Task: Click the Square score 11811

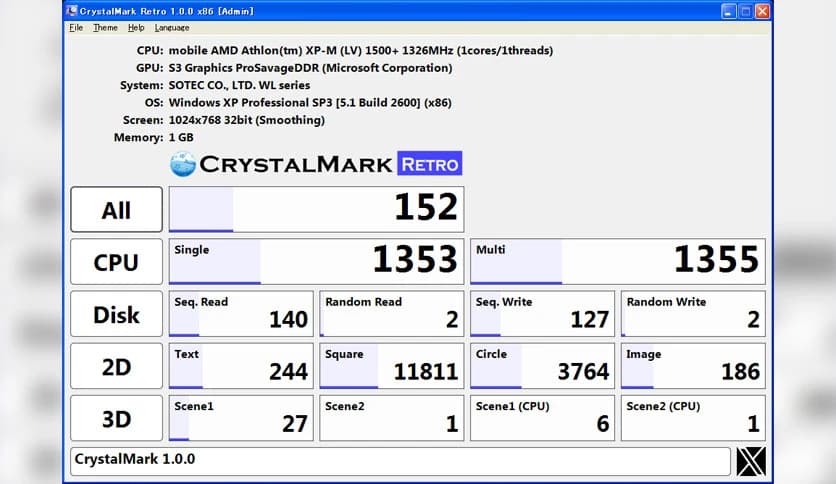Action: pos(391,366)
